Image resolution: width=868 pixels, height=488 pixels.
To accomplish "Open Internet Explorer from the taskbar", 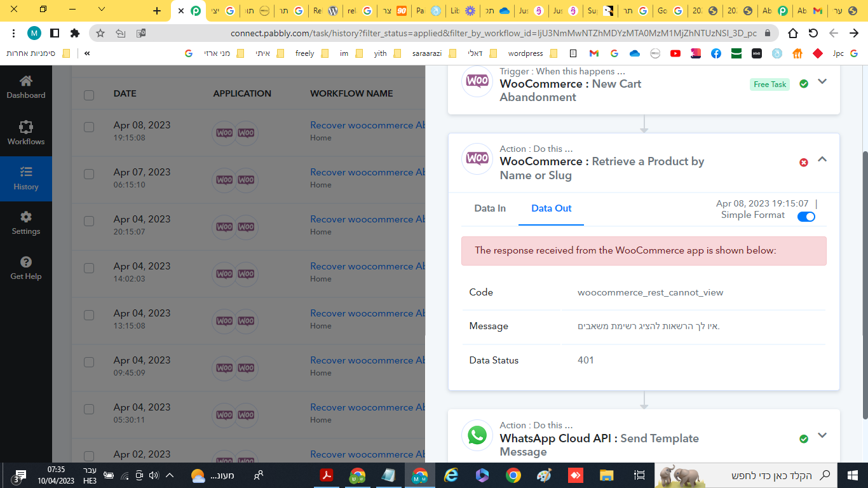I will (x=451, y=475).
